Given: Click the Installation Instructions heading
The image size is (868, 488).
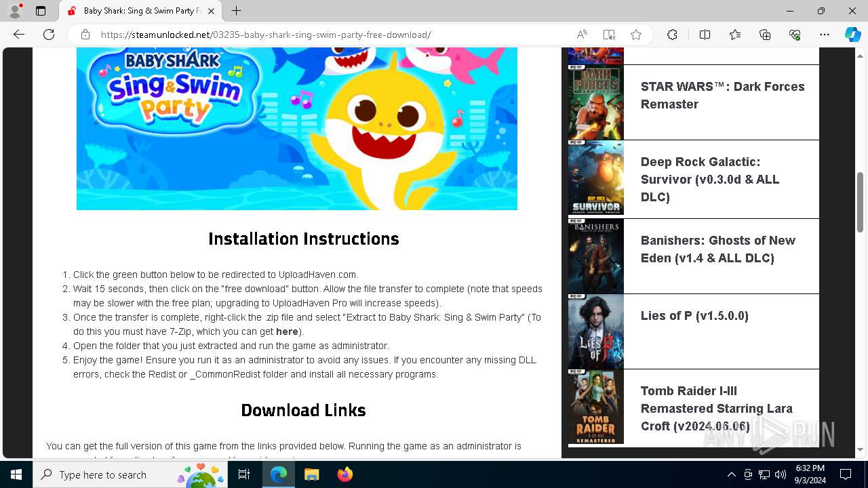Looking at the screenshot, I should click(x=304, y=239).
